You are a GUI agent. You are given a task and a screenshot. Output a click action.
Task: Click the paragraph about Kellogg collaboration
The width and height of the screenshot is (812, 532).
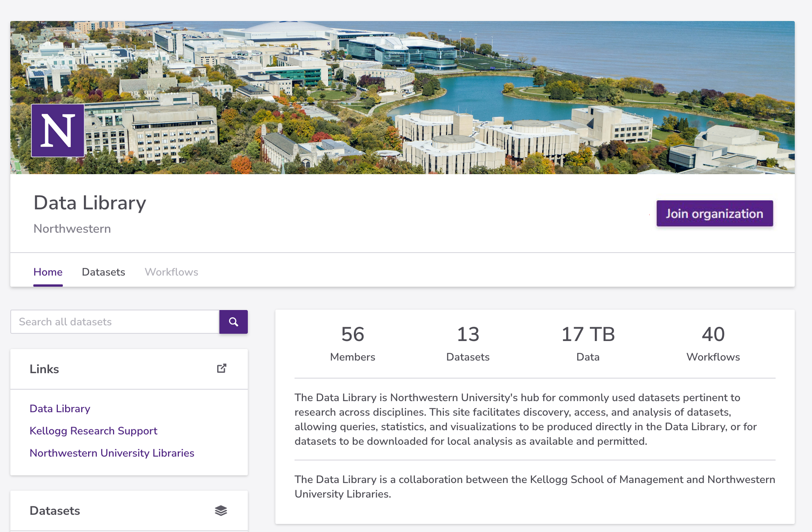pyautogui.click(x=535, y=486)
